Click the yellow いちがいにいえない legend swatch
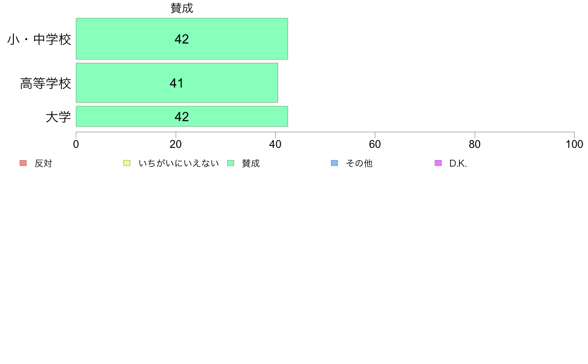 (x=127, y=163)
